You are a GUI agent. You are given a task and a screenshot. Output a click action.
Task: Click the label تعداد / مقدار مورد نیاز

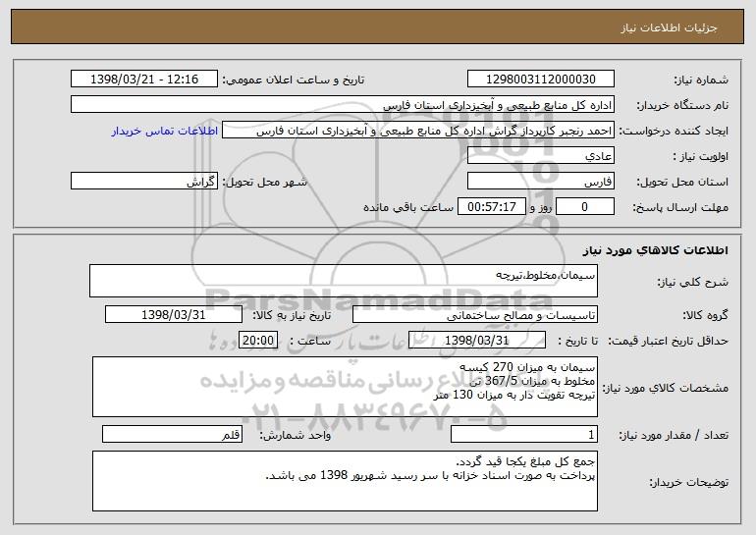click(674, 436)
